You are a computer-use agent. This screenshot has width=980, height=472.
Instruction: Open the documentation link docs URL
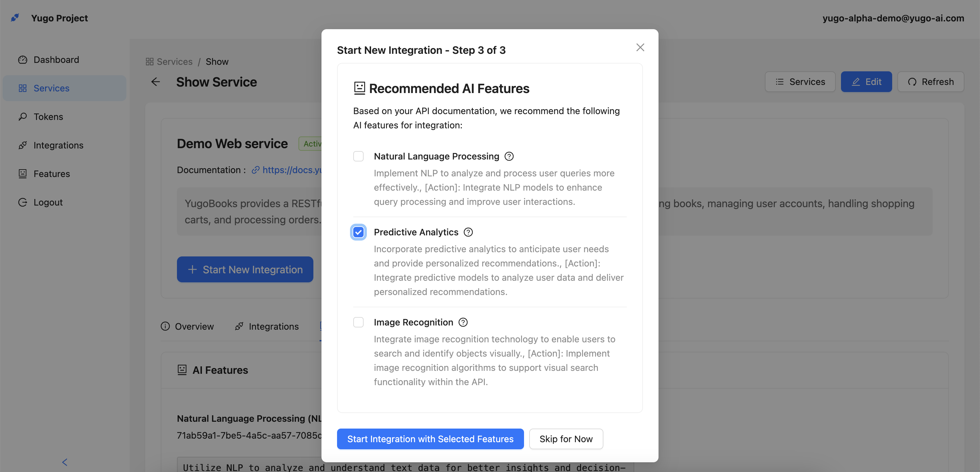pos(291,170)
